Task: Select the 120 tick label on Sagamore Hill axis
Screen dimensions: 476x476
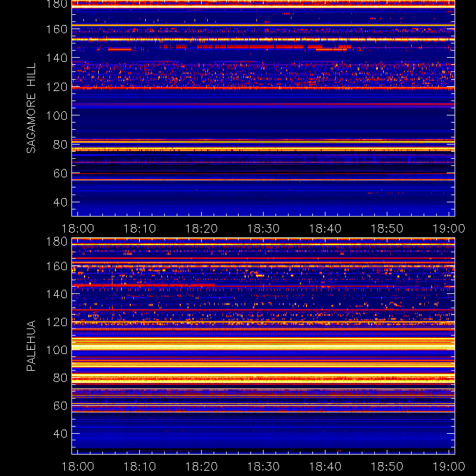Action: [57, 87]
